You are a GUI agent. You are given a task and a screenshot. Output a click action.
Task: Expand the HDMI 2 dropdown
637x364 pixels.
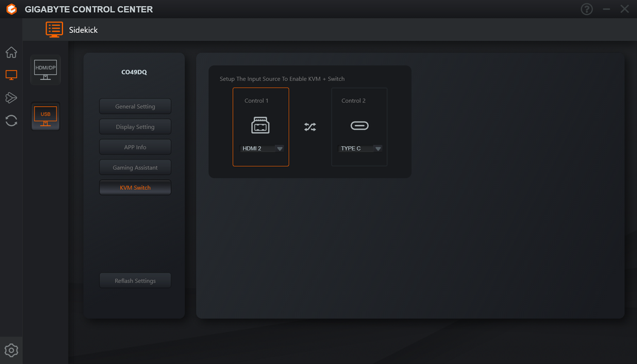tap(261, 148)
